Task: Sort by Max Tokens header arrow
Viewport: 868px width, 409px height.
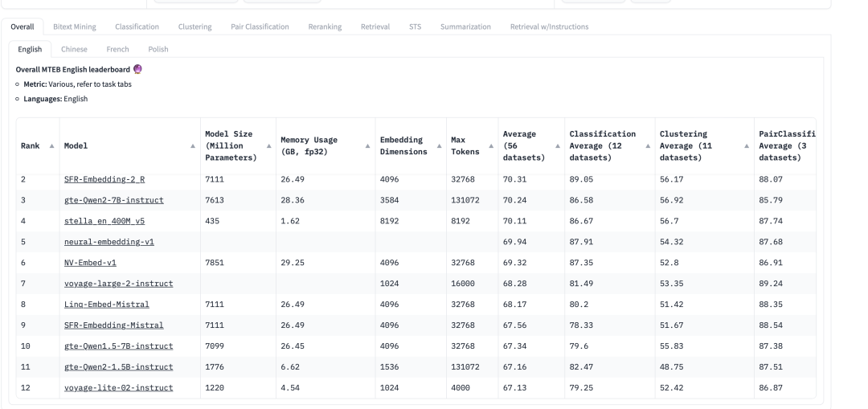Action: click(490, 146)
